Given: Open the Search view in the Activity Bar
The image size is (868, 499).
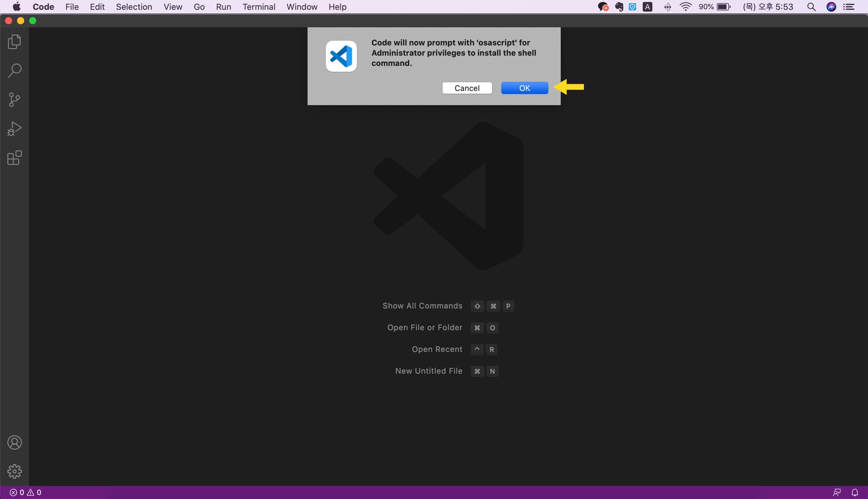Looking at the screenshot, I should pyautogui.click(x=15, y=71).
